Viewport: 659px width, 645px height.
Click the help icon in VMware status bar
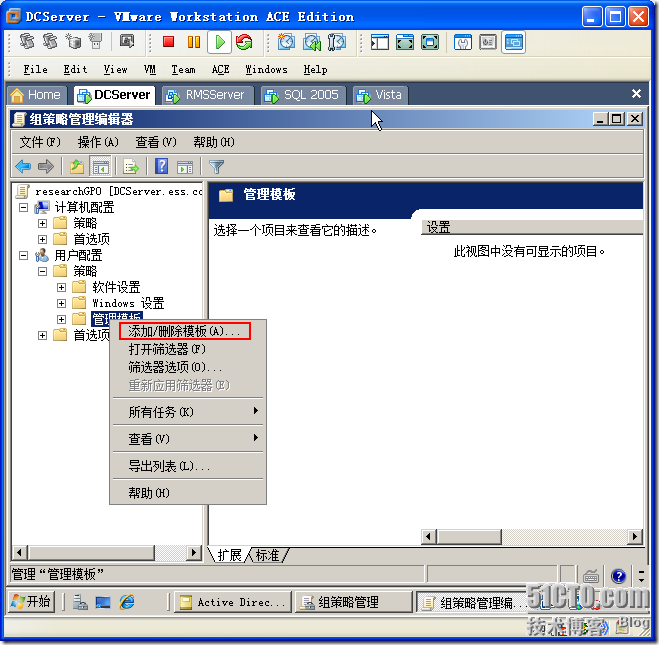click(619, 576)
